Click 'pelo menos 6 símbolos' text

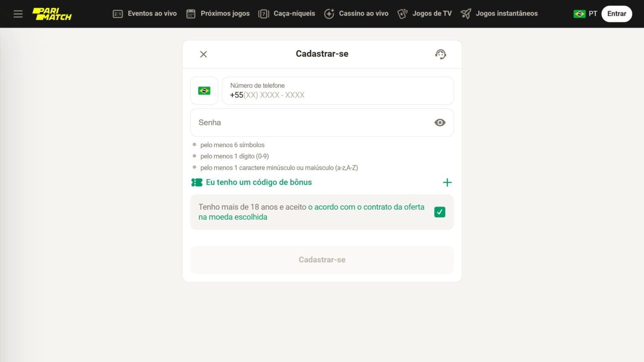tap(232, 145)
